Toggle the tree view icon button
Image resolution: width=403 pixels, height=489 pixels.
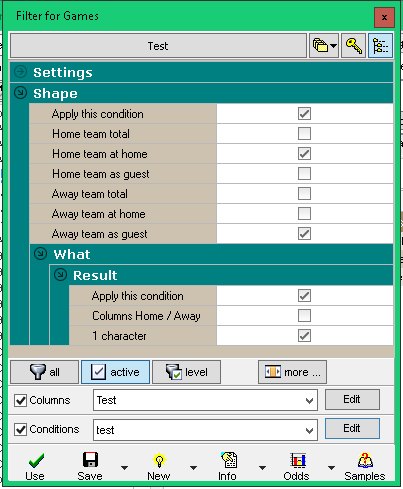pyautogui.click(x=380, y=46)
